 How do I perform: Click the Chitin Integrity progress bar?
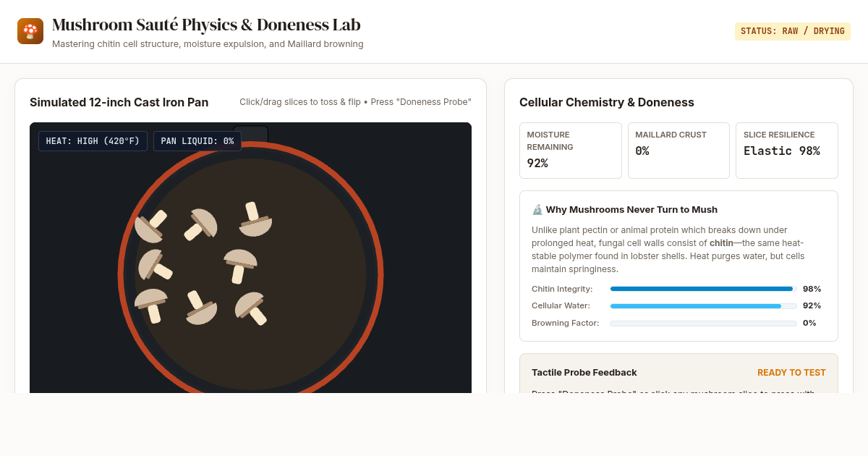703,289
